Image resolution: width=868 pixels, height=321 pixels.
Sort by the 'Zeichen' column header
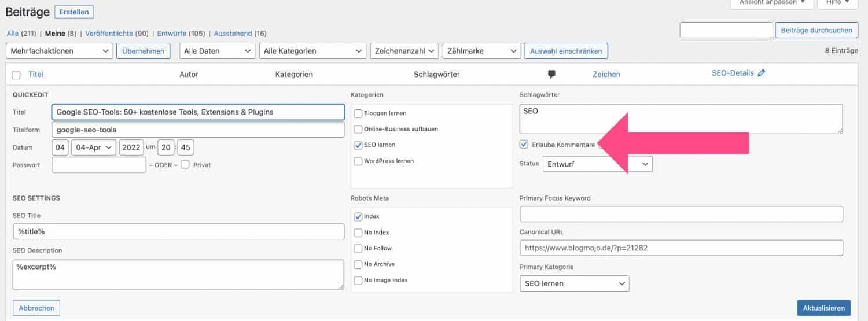coord(606,74)
